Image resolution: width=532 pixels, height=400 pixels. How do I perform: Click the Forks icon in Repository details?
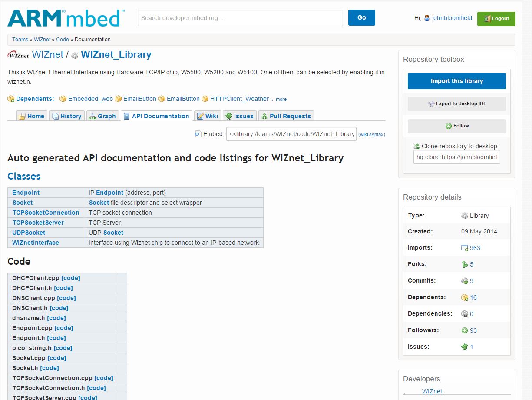point(465,264)
